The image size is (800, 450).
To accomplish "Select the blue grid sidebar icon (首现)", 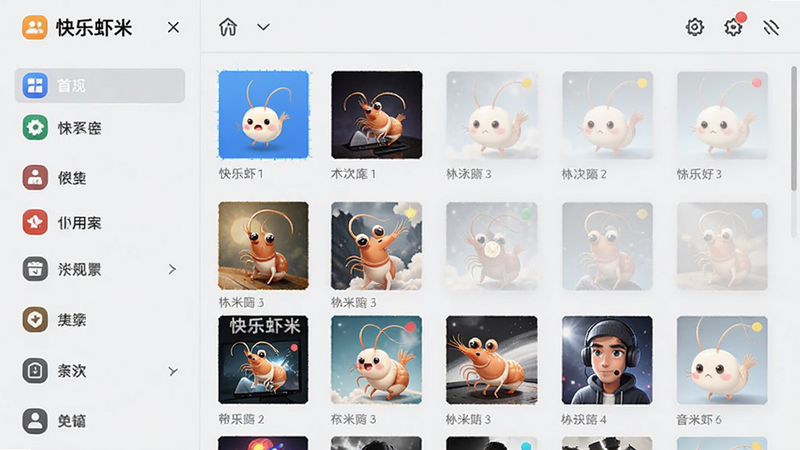I will point(35,85).
